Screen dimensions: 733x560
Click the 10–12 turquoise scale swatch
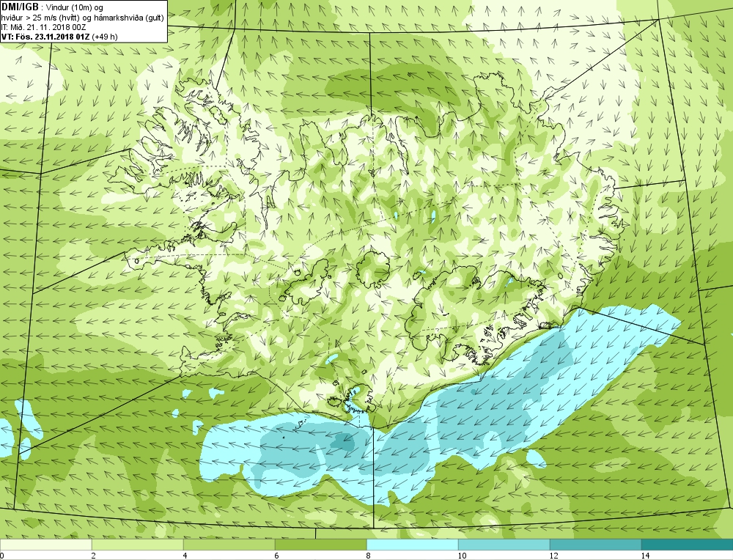[504, 545]
